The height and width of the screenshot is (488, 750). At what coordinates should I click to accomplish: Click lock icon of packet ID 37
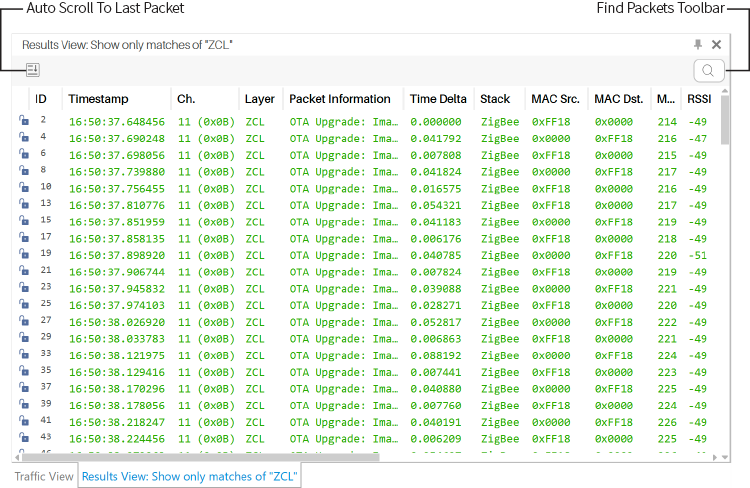tap(23, 388)
